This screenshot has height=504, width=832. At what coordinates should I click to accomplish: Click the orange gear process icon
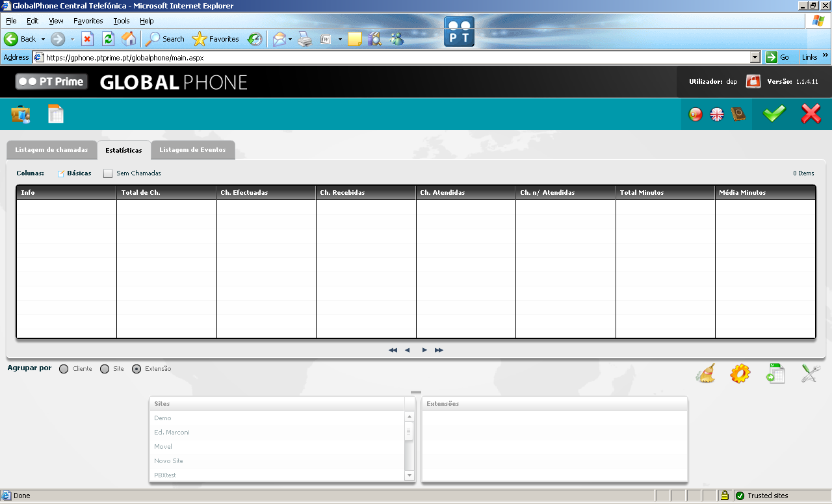click(740, 373)
